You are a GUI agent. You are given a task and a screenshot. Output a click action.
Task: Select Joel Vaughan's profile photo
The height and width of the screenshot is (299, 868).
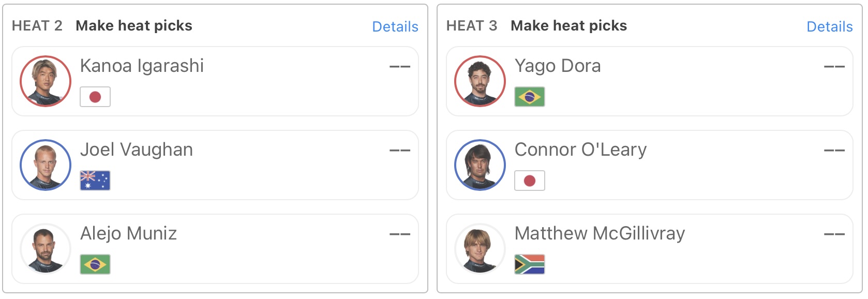[x=46, y=165]
